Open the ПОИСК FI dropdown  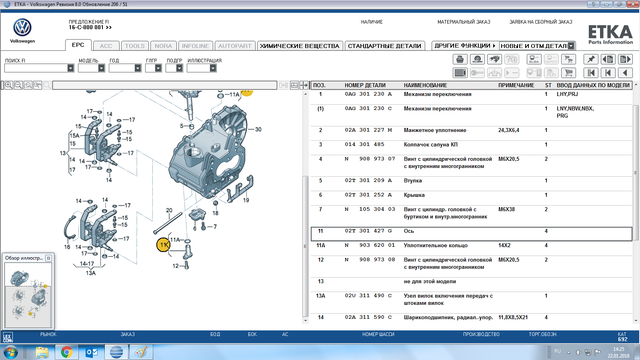pyautogui.click(x=71, y=68)
